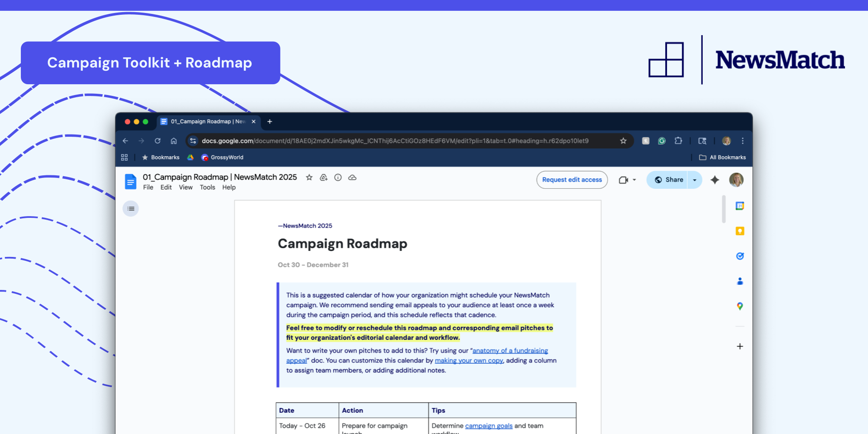Open the apps grid in the bookmarks bar
The width and height of the screenshot is (868, 434).
tap(125, 157)
